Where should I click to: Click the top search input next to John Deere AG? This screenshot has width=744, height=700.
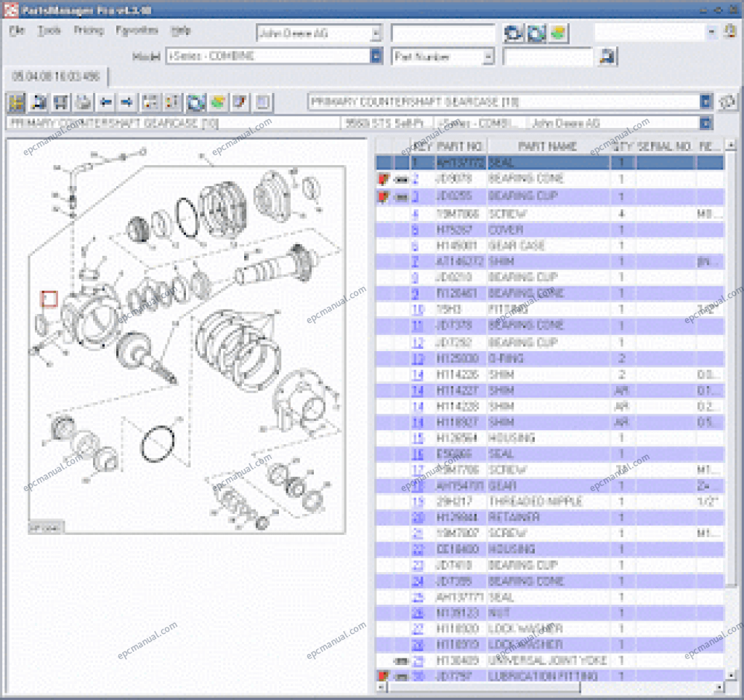tap(442, 33)
